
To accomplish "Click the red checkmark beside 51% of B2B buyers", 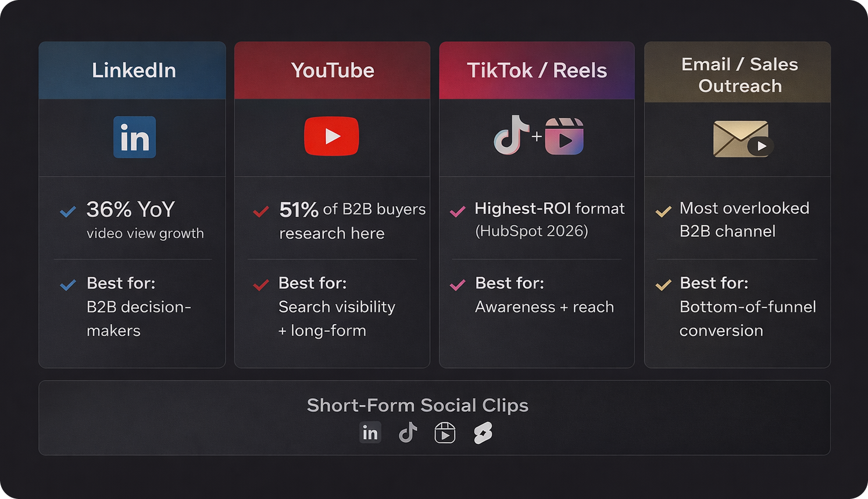I will tap(261, 211).
